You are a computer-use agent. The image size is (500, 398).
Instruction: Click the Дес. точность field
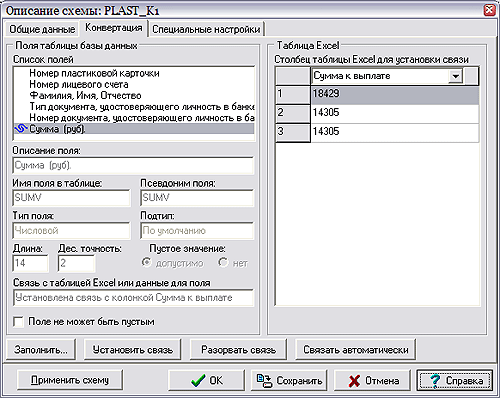click(76, 263)
